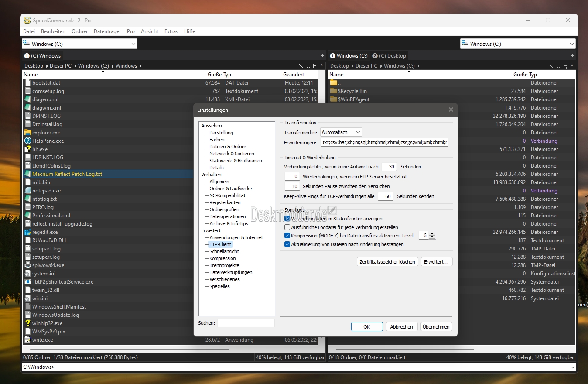Go to root via backslash icon, left pane
588x384 pixels.
pyautogui.click(x=301, y=66)
